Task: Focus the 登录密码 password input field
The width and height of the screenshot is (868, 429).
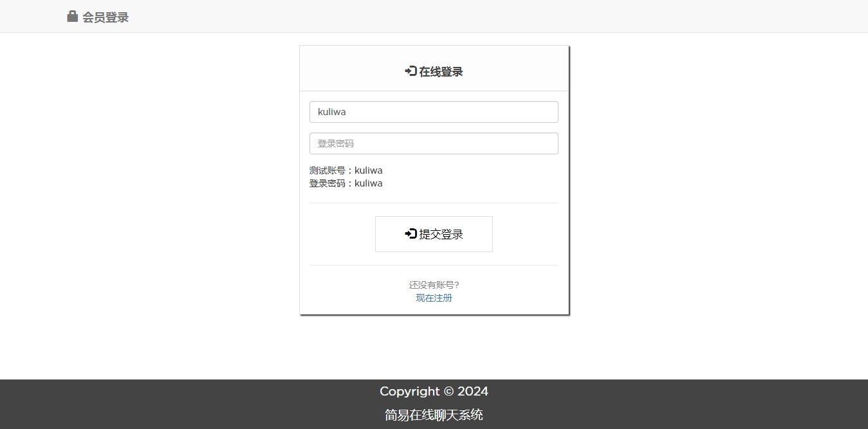Action: (x=434, y=143)
